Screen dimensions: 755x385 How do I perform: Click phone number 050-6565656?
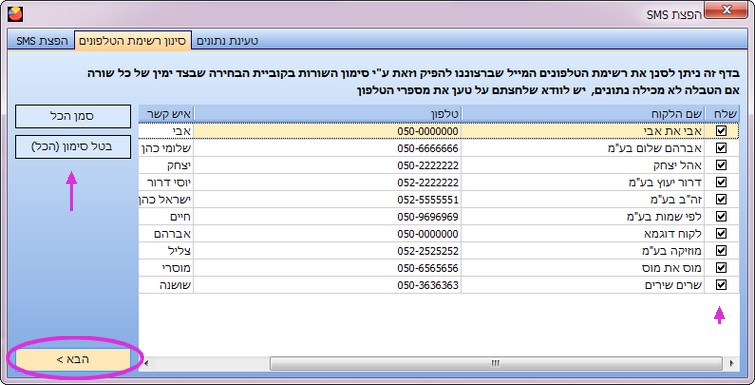pos(428,268)
